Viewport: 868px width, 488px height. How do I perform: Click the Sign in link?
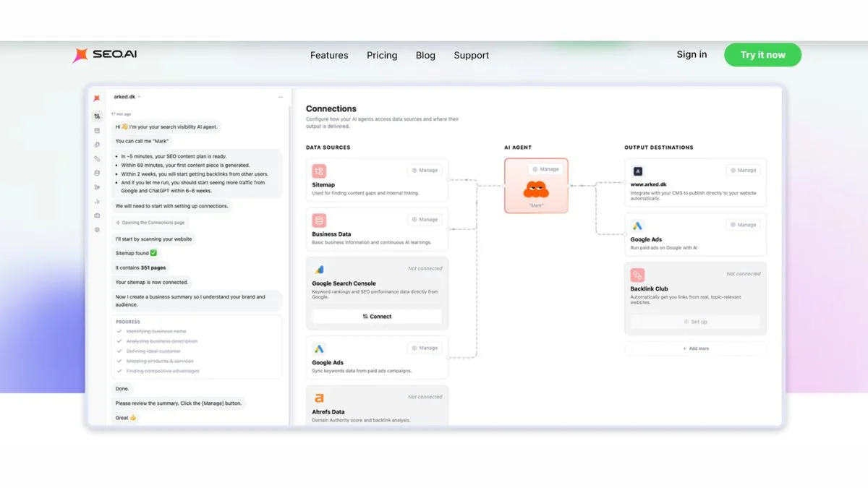692,54
